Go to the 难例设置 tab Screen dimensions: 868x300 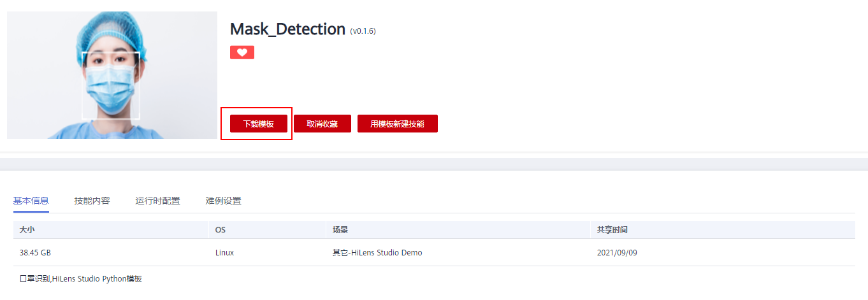223,201
